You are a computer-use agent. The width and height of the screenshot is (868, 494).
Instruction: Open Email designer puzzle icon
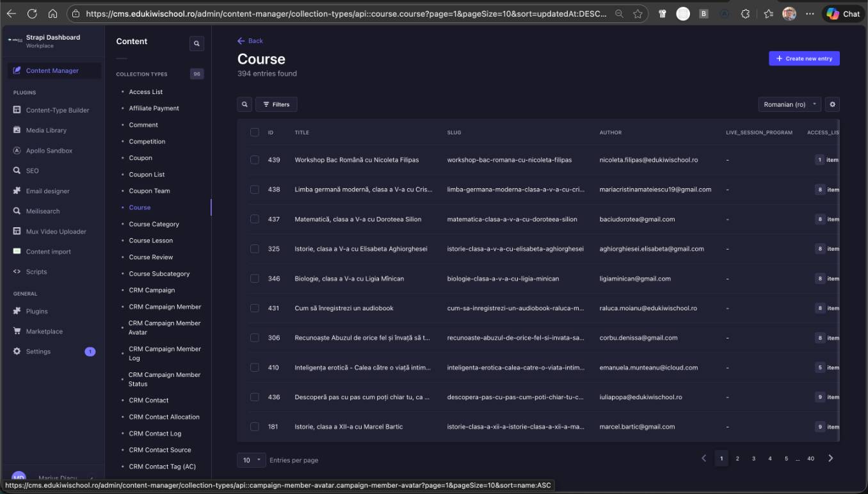[x=17, y=191]
